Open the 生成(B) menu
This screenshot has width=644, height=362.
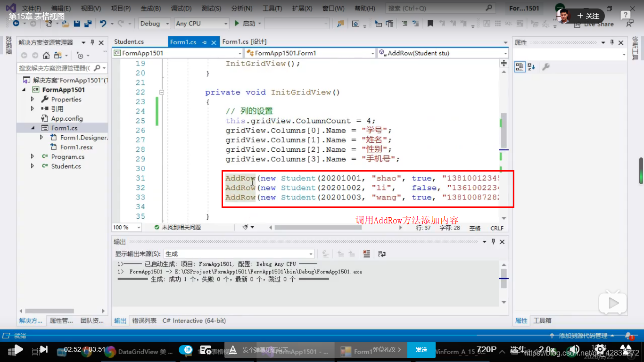coord(151,8)
